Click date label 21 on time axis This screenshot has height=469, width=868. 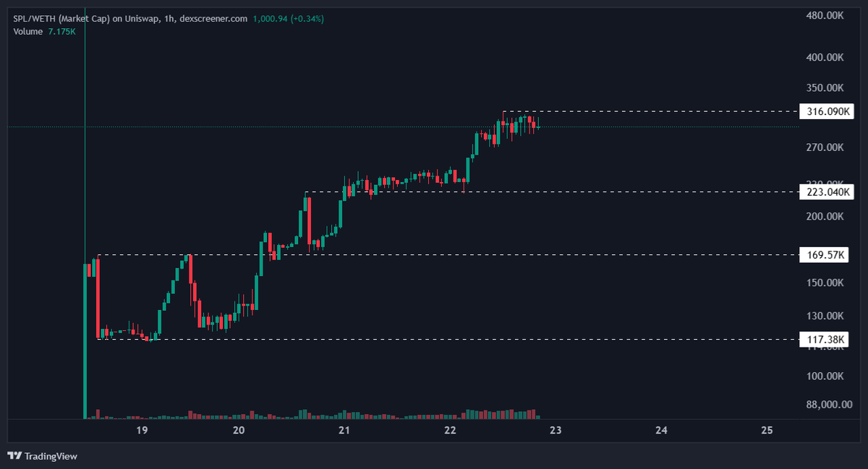click(344, 431)
